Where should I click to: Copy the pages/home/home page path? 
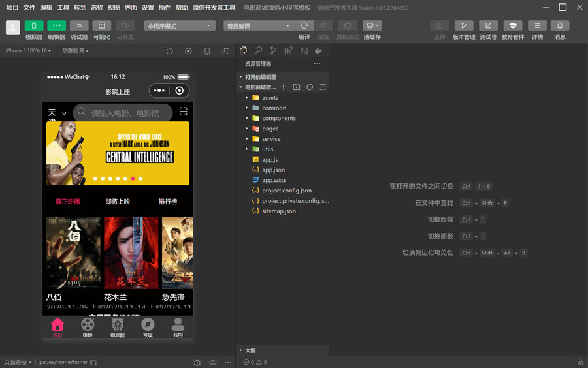(x=93, y=362)
